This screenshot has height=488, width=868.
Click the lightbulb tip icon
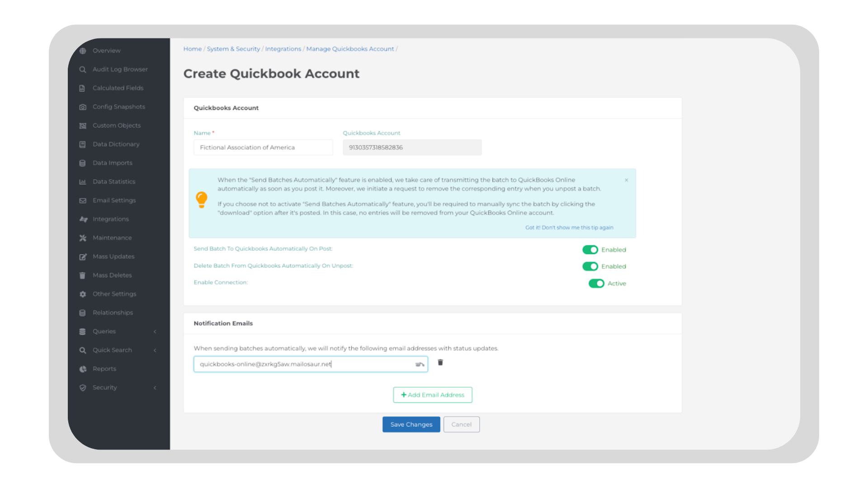[202, 200]
